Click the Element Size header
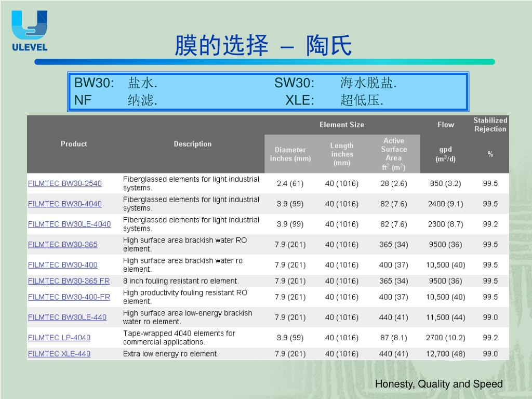532x399 pixels. coord(342,125)
